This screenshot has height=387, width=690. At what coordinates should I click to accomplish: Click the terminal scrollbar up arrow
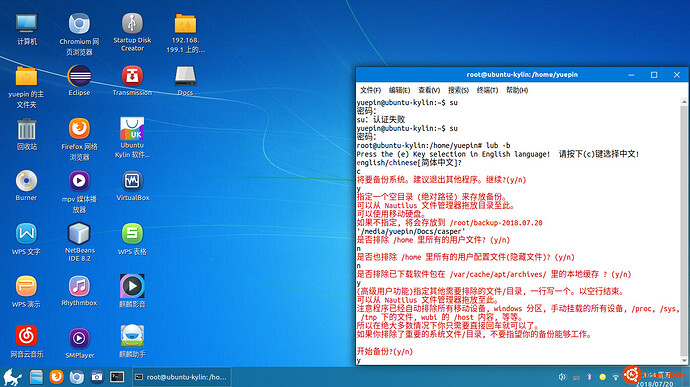point(684,102)
